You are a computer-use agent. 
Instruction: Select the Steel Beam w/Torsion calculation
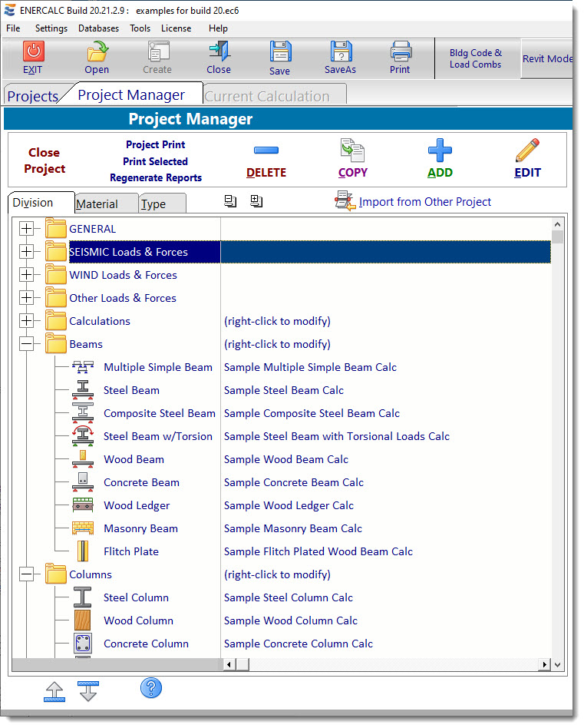click(157, 436)
